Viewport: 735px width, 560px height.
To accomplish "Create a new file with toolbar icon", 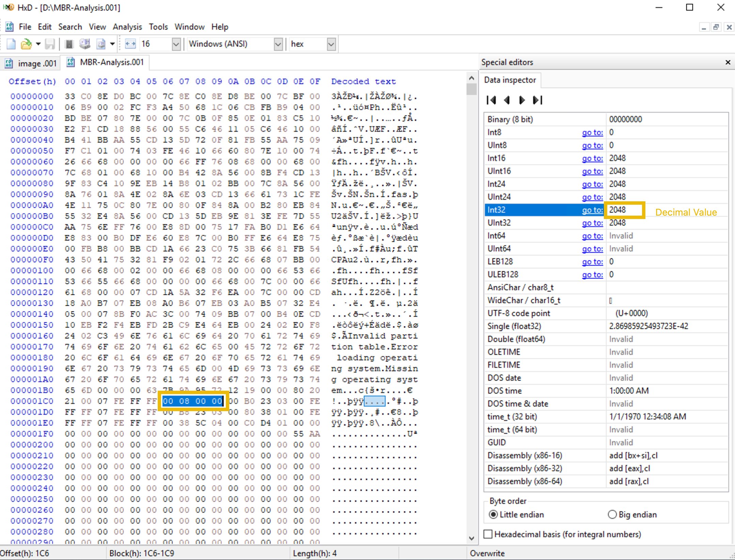I will tap(11, 44).
